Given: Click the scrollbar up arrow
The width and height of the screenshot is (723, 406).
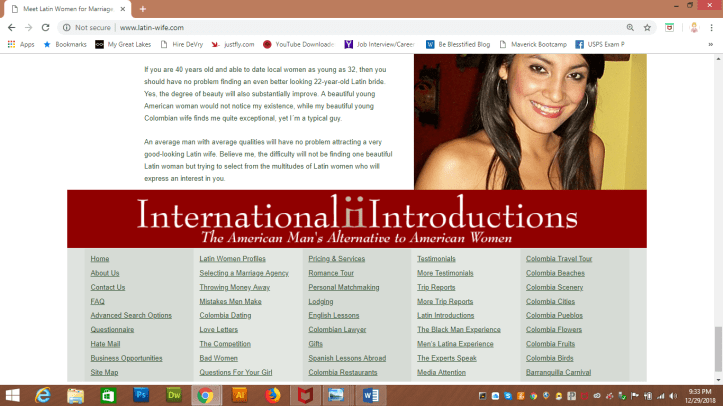Looking at the screenshot, I should (x=718, y=59).
